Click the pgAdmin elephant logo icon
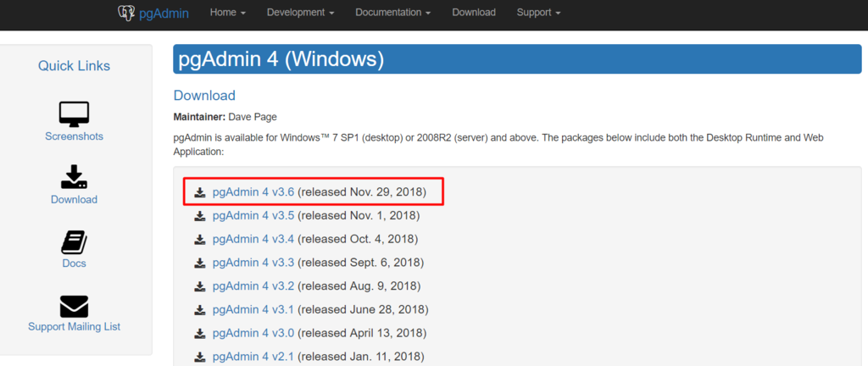The height and width of the screenshot is (366, 868). [x=127, y=12]
